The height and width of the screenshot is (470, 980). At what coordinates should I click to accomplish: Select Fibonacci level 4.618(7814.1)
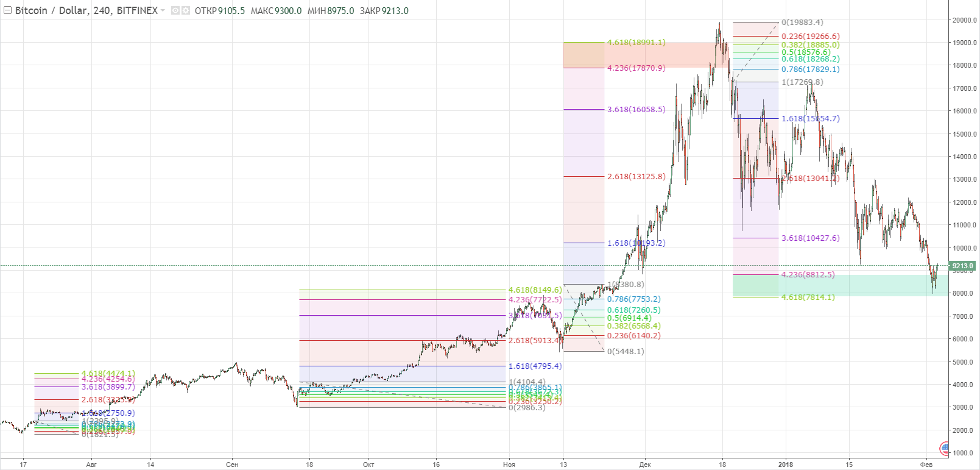point(808,297)
